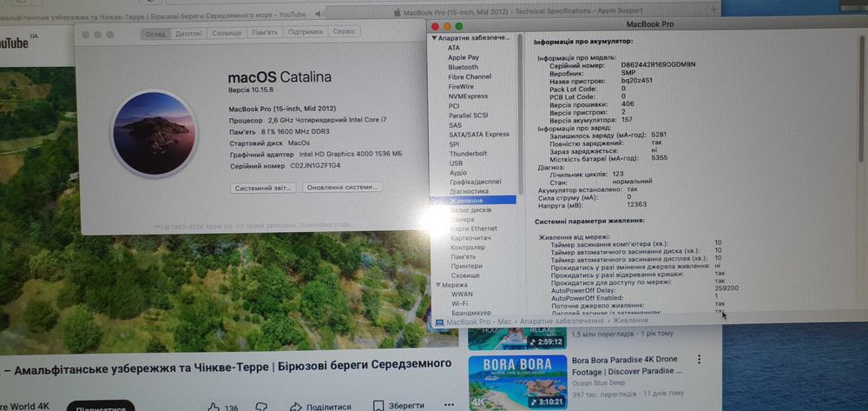The width and height of the screenshot is (868, 411).
Task: Save the video with Зберегти bookmark
Action: coord(398,406)
